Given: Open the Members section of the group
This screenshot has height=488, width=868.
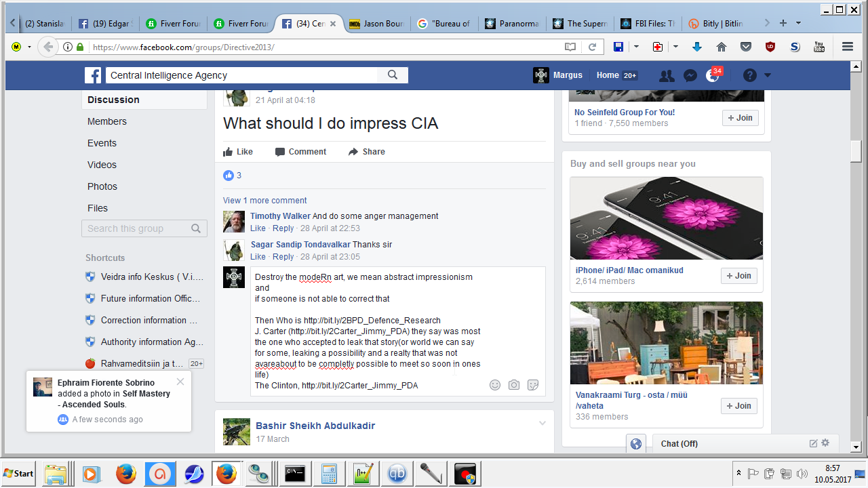Looking at the screenshot, I should (107, 121).
